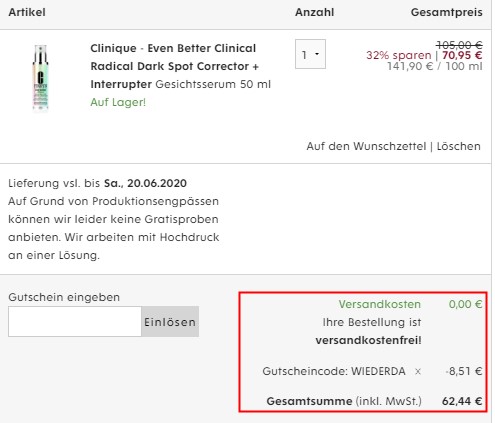This screenshot has width=495, height=423.
Task: Click the Clinique serum product thumbnail
Action: [x=41, y=77]
